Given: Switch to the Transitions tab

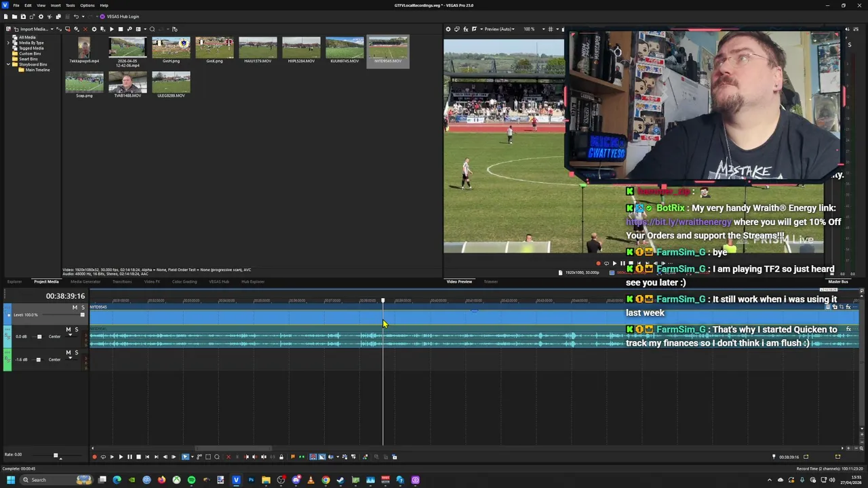Looking at the screenshot, I should [122, 281].
